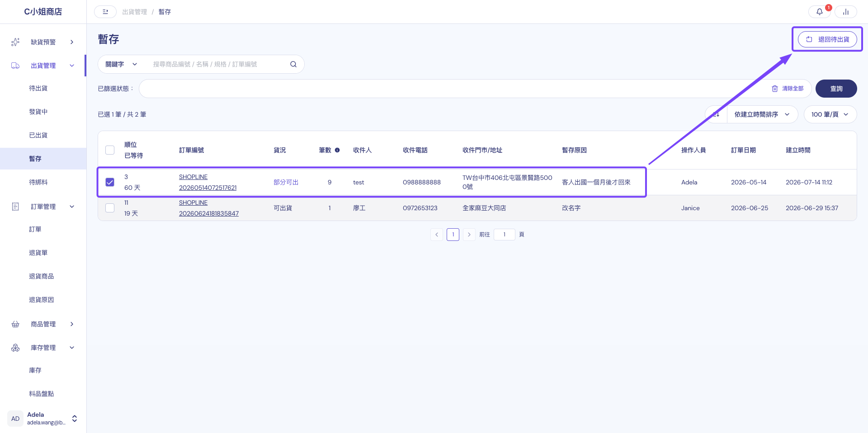The height and width of the screenshot is (433, 868).
Task: Expand the 缺貨預警 menu chevron
Action: pyautogui.click(x=72, y=42)
